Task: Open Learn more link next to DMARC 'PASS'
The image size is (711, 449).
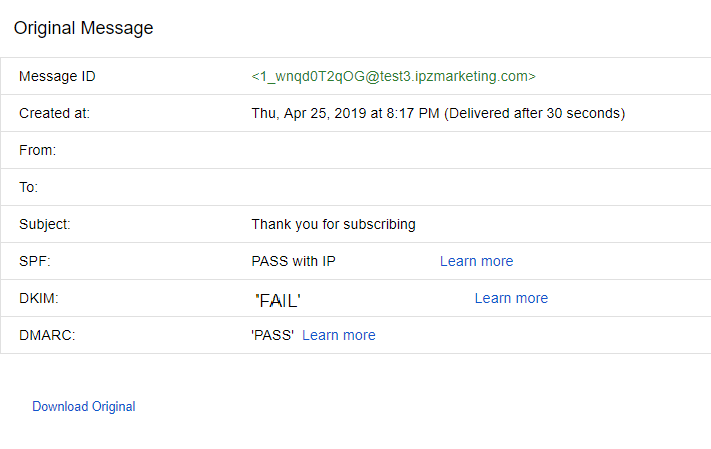Action: [338, 335]
